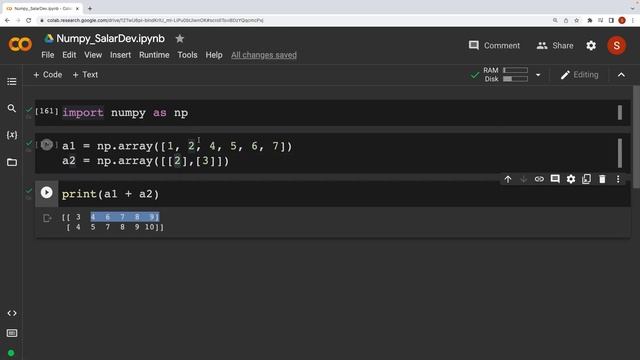Open the Code snippets icon
This screenshot has height=360, width=640.
12,313
